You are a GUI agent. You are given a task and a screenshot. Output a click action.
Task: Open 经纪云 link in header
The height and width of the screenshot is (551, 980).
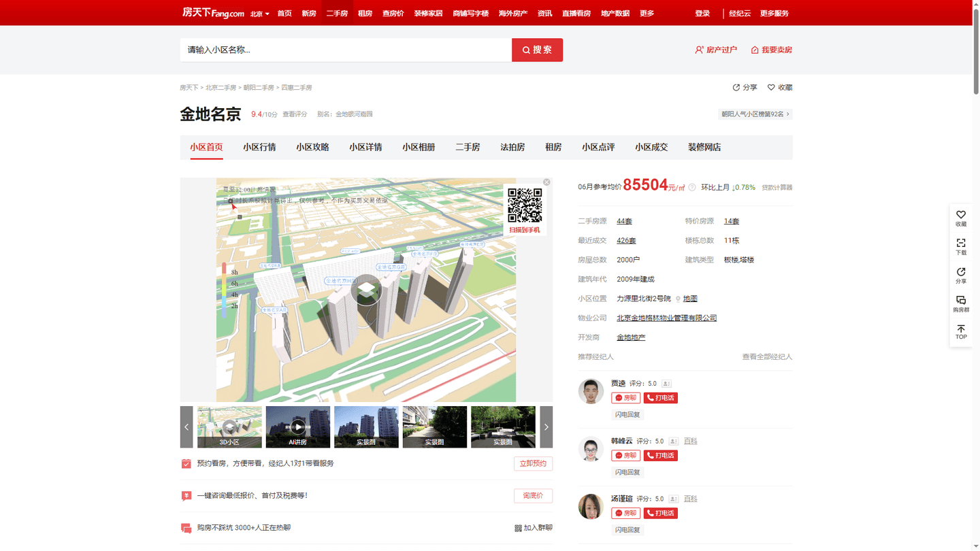point(740,14)
